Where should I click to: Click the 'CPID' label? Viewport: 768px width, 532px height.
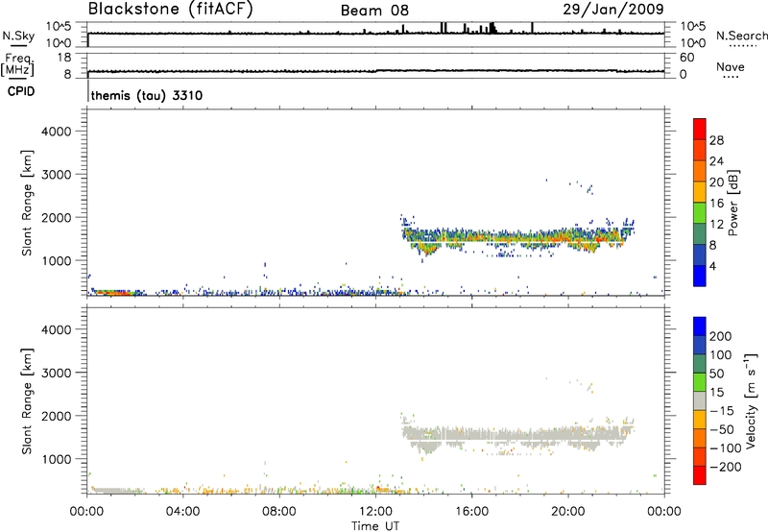pyautogui.click(x=21, y=91)
